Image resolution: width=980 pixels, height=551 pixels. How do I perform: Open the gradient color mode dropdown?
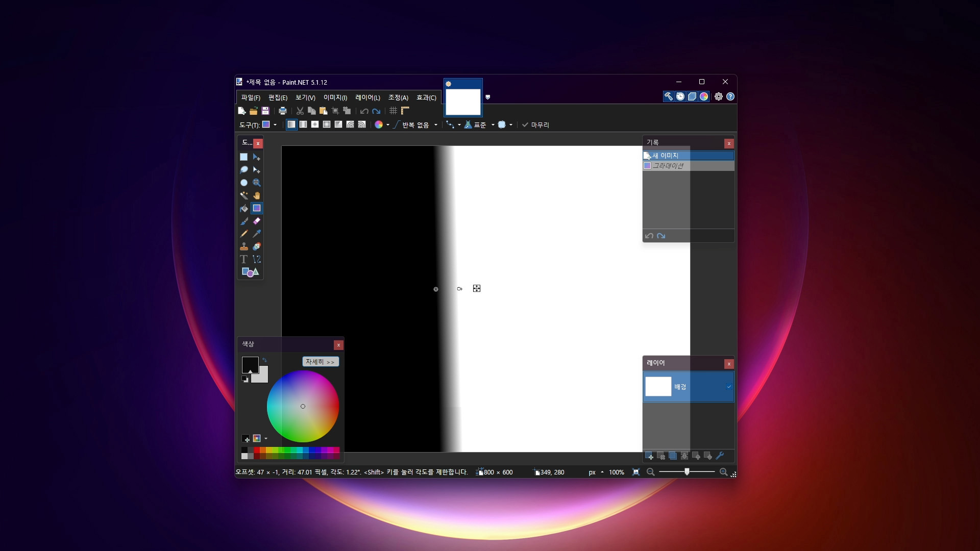(382, 124)
